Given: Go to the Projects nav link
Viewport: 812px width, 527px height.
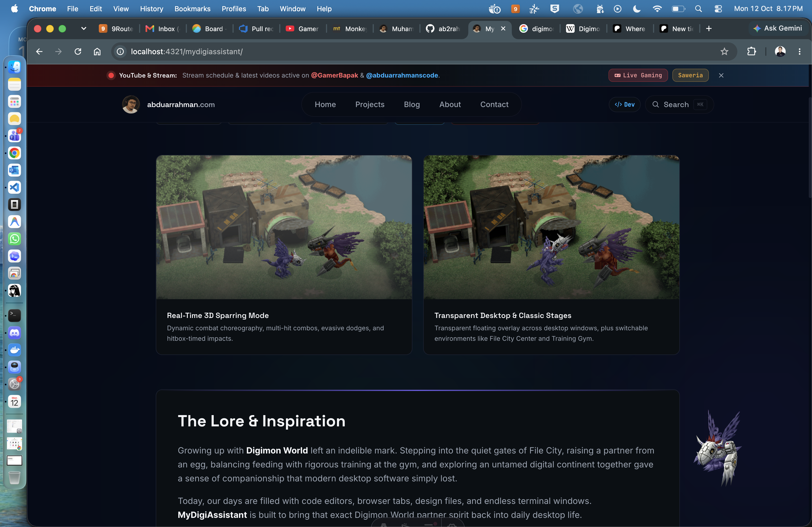Looking at the screenshot, I should click(370, 104).
